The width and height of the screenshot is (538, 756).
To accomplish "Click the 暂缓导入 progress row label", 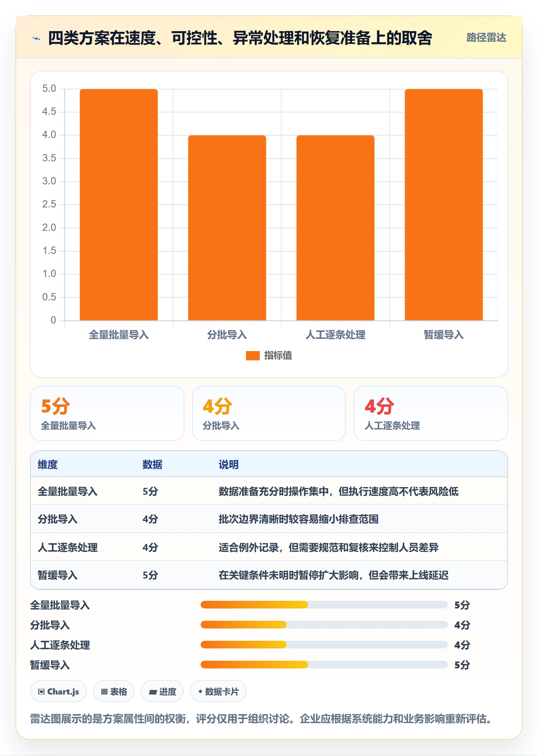I will point(50,665).
